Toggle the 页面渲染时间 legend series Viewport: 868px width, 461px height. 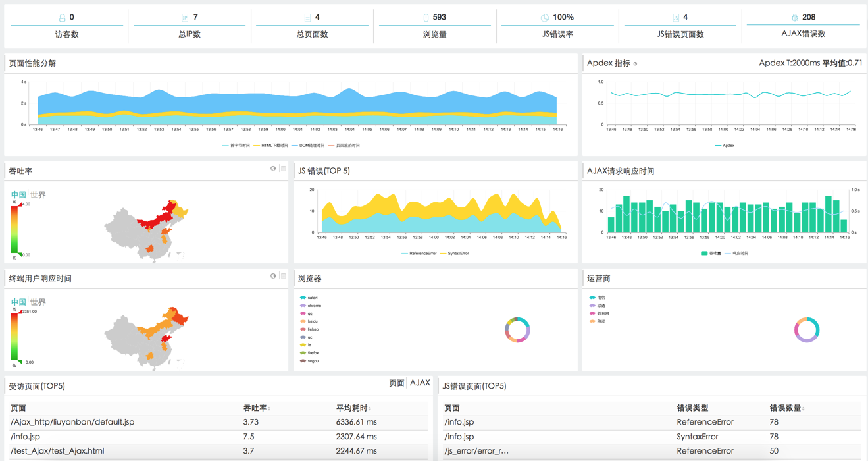pyautogui.click(x=344, y=146)
